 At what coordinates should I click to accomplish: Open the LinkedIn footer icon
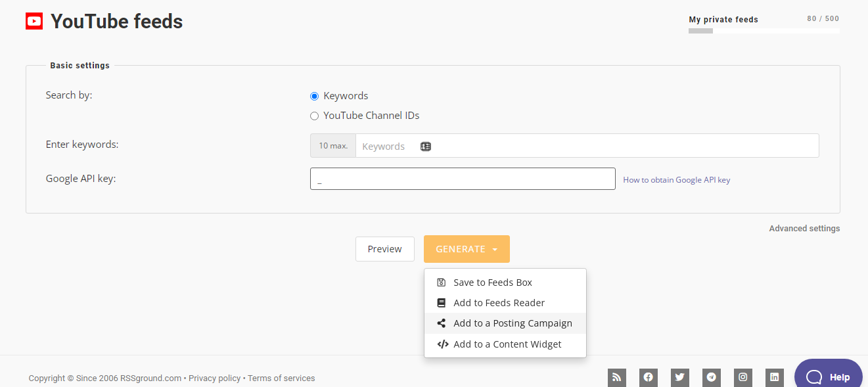click(x=775, y=377)
